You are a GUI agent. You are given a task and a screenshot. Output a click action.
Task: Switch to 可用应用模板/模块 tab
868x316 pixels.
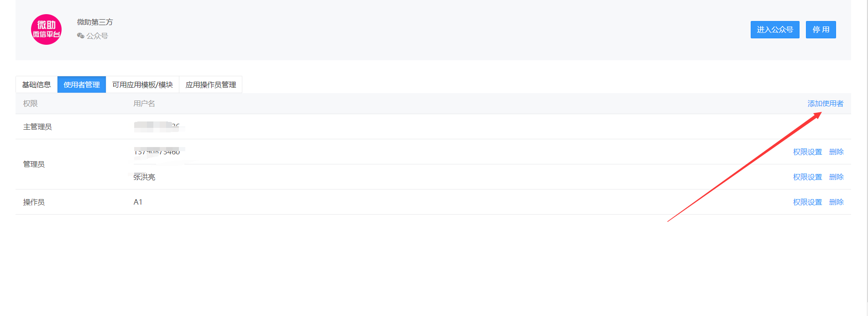(x=142, y=84)
